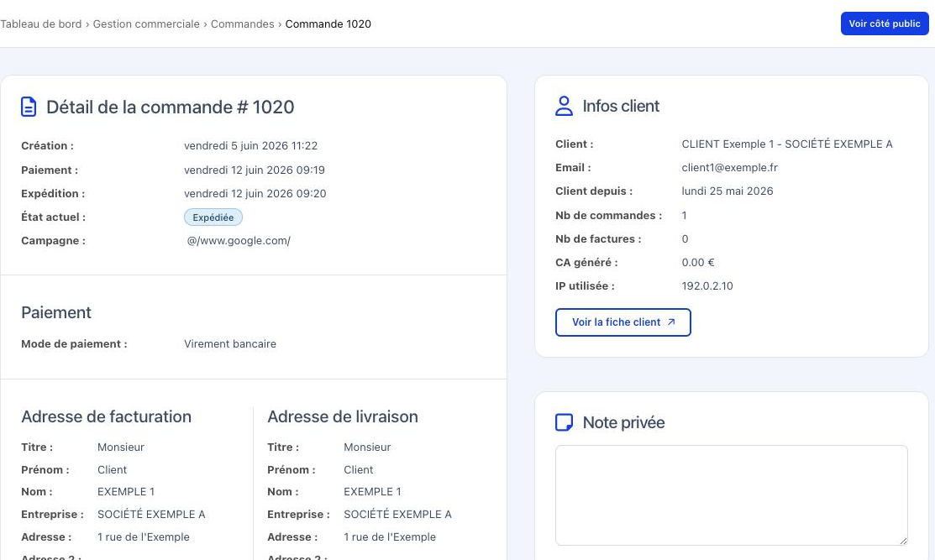Open the Commandes breadcrumb link
Viewport: 935px width, 560px height.
[242, 24]
